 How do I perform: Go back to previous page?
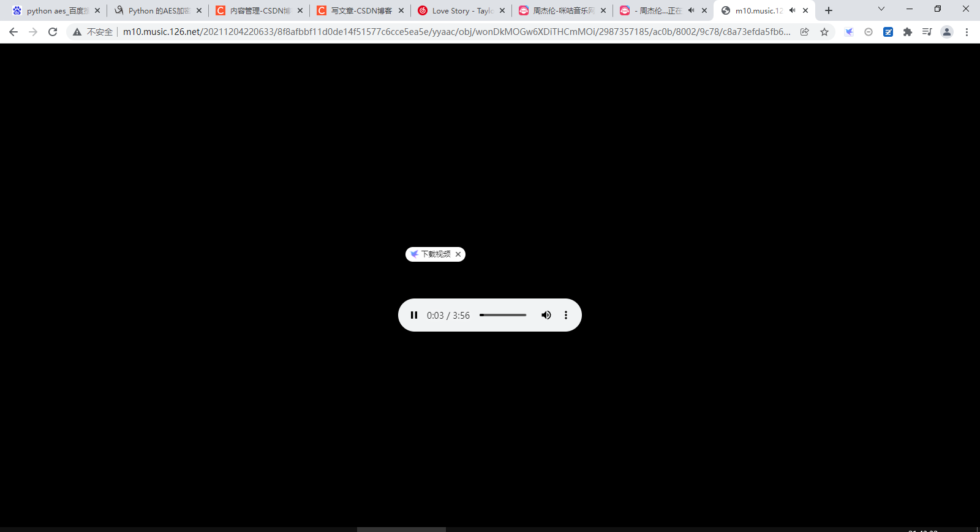[x=13, y=32]
